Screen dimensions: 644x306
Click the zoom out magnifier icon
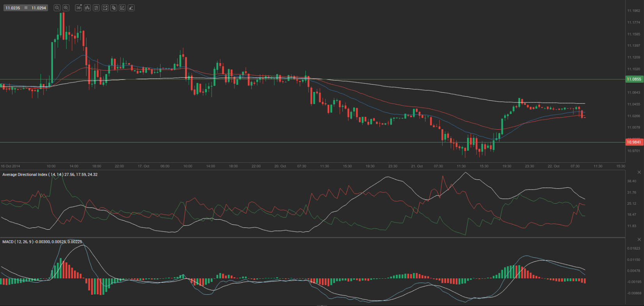click(57, 8)
